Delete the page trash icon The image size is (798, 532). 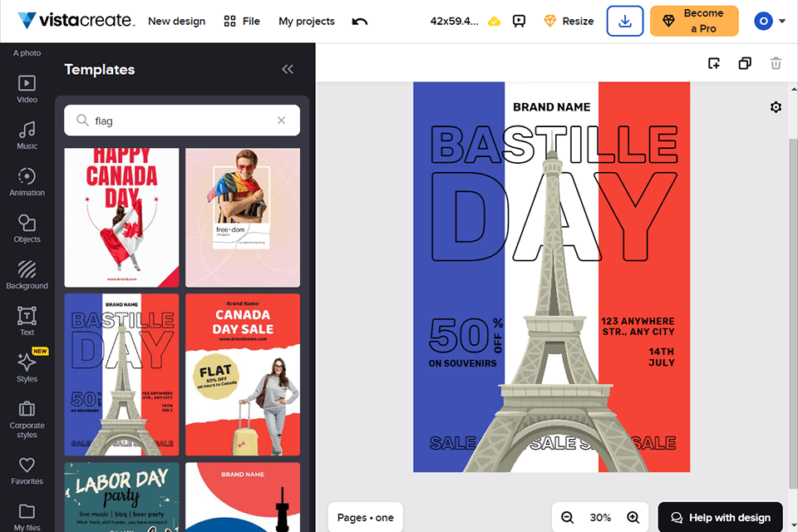tap(776, 63)
